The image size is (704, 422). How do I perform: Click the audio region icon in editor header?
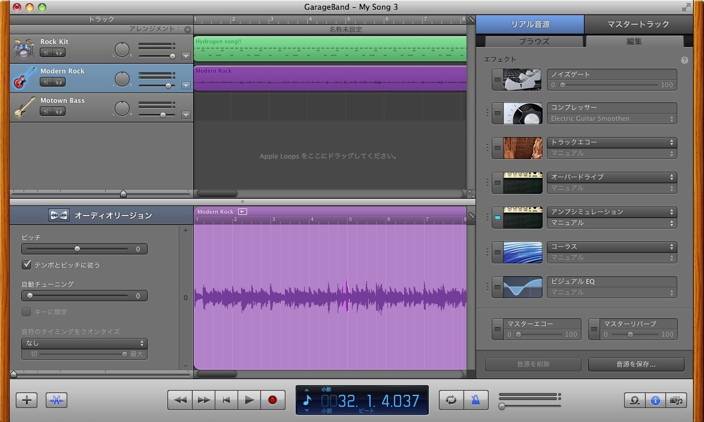59,215
